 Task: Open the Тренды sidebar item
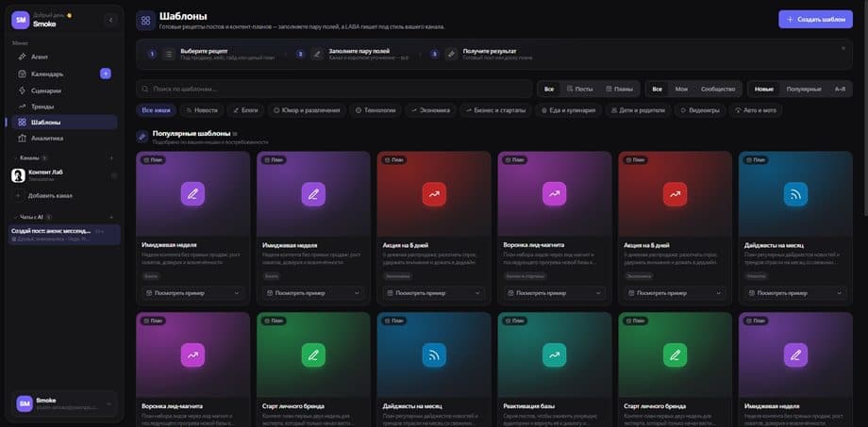tap(64, 107)
